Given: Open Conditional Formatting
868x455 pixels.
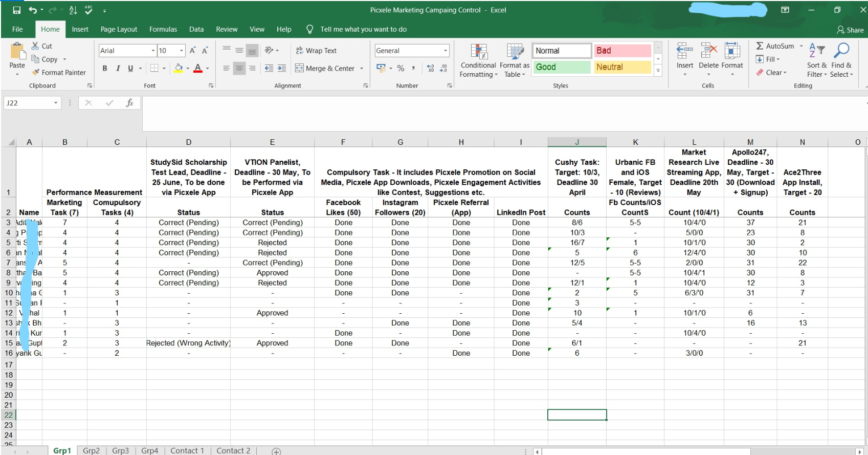Looking at the screenshot, I should (x=478, y=60).
